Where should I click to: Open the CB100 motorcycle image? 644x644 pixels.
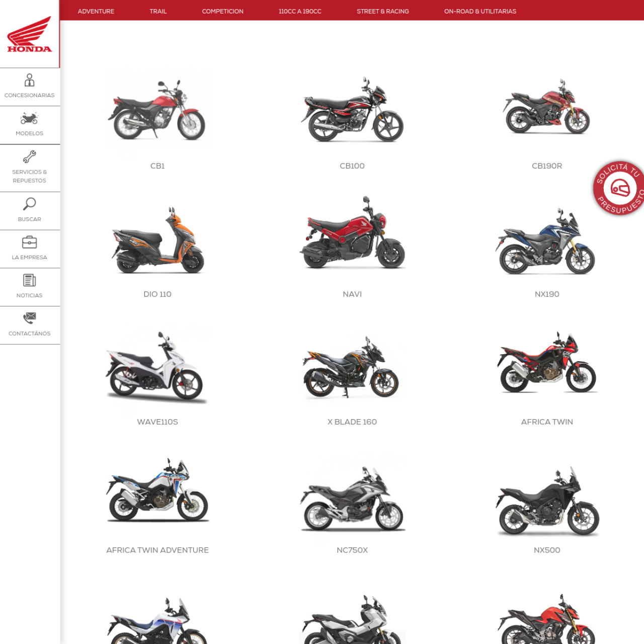352,109
